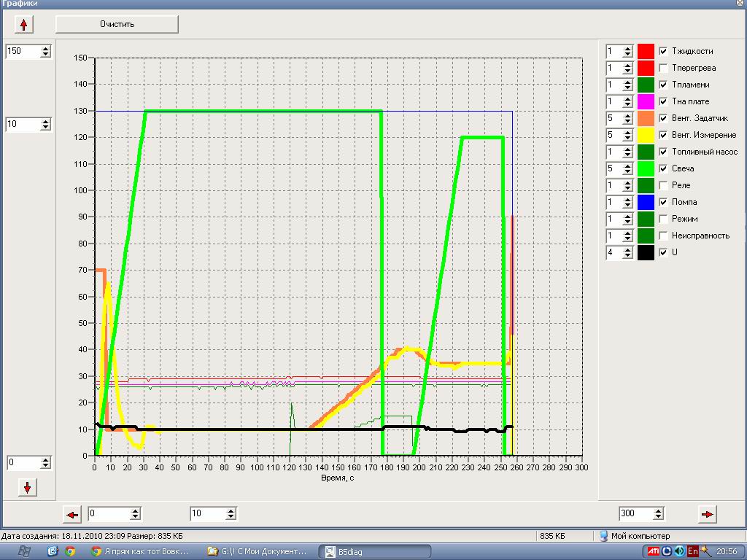Viewport: 747px width, 560px height.
Task: Click the 'Дата создания: 18.11.2010 23:09' status text
Action: 63,536
